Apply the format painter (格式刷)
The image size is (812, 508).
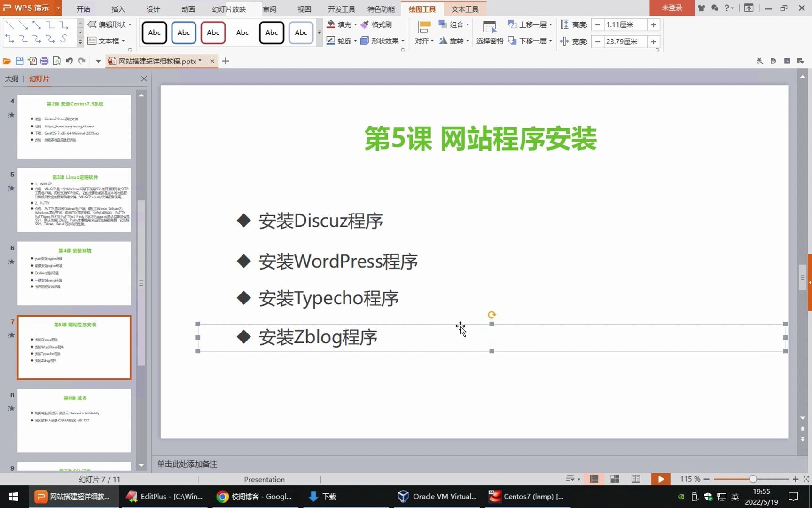[376, 24]
